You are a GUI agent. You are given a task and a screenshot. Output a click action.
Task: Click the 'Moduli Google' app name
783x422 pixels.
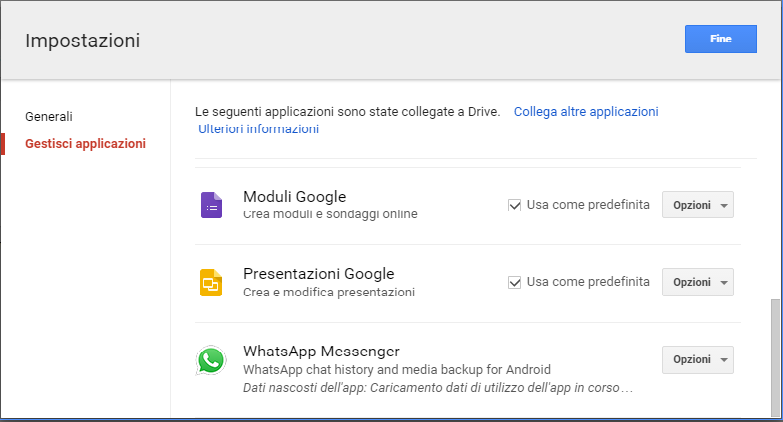click(295, 197)
